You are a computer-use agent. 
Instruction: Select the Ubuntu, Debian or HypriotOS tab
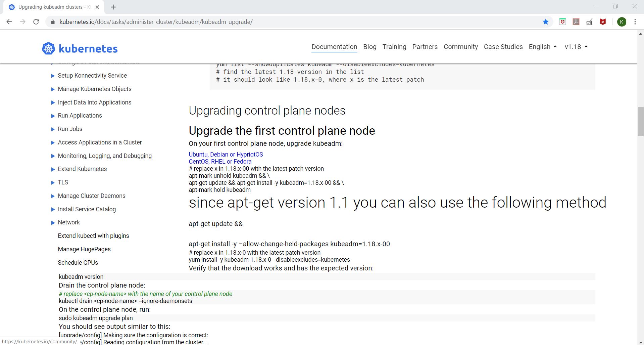pyautogui.click(x=226, y=155)
